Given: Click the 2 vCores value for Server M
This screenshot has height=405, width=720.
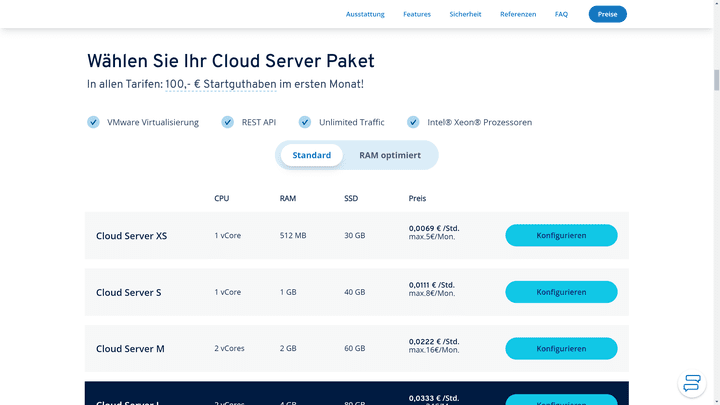Looking at the screenshot, I should 229,349.
